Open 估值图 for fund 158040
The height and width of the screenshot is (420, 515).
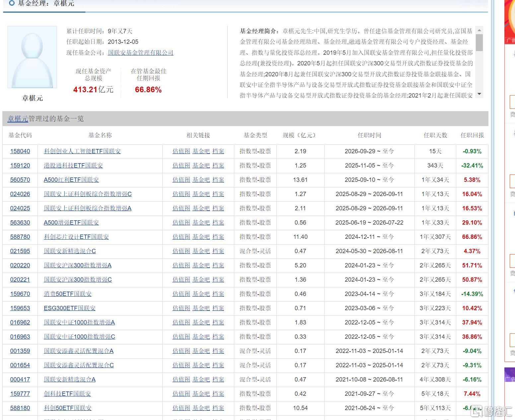pos(181,151)
